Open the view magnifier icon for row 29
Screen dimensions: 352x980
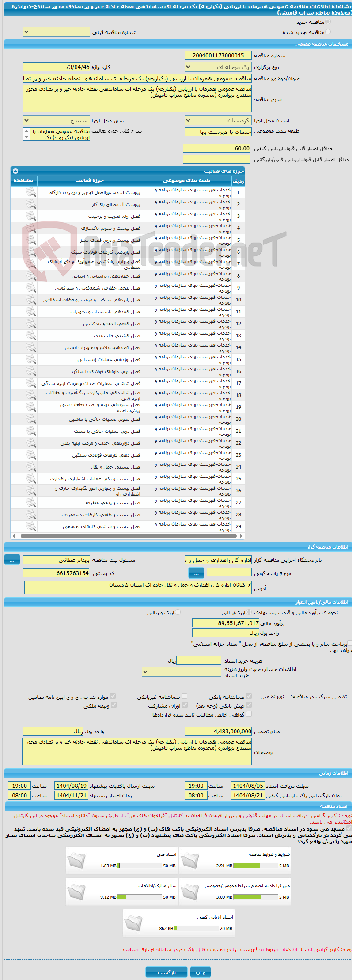point(30,526)
